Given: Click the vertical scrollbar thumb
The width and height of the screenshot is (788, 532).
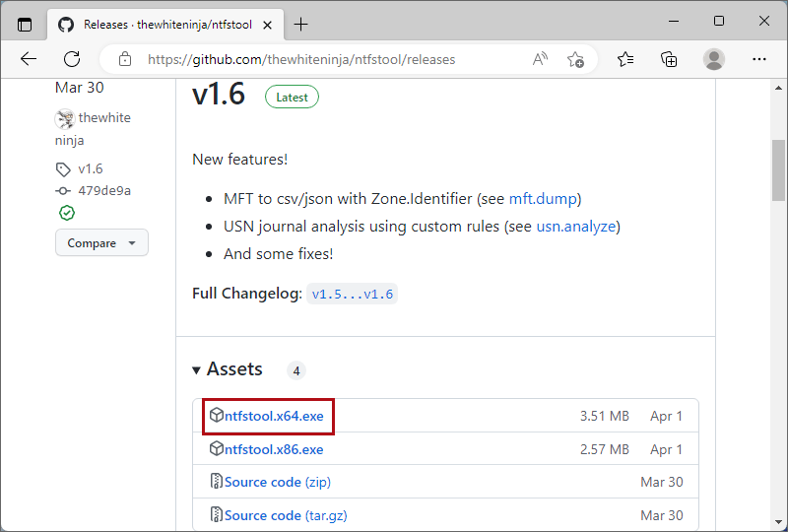Looking at the screenshot, I should pyautogui.click(x=778, y=170).
